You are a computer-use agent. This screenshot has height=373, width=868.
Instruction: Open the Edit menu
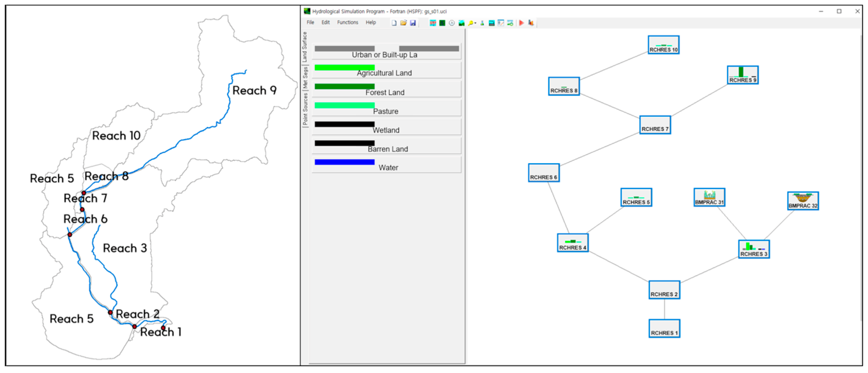click(325, 23)
